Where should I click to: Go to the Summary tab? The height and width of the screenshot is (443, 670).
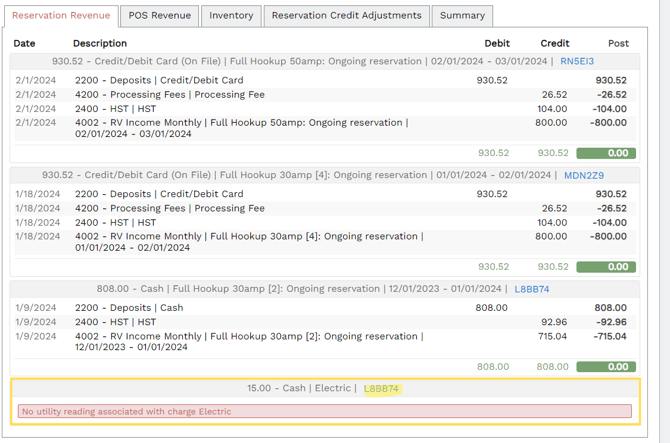462,16
